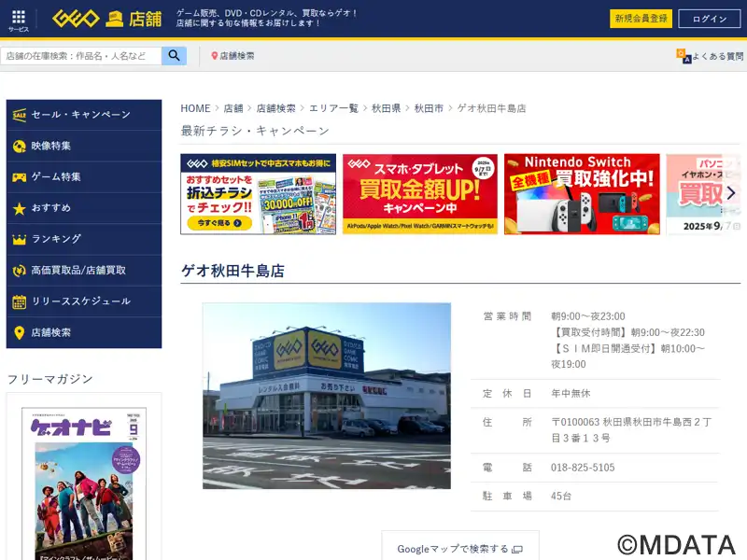Click the フリーマガジン heading
The image size is (747, 560).
[x=50, y=379]
